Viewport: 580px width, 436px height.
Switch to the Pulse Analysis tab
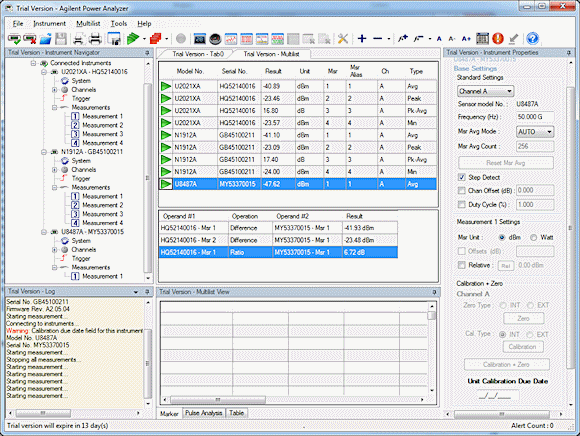pos(203,413)
